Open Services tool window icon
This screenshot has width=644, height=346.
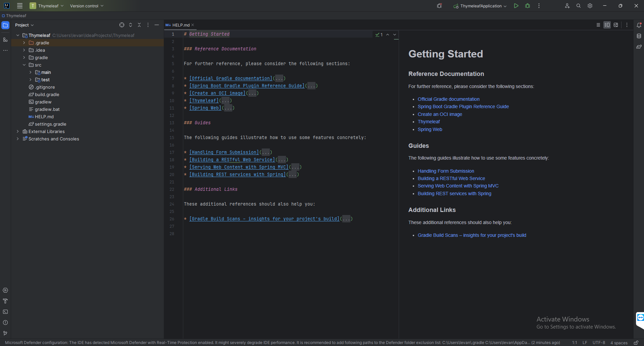point(5,290)
